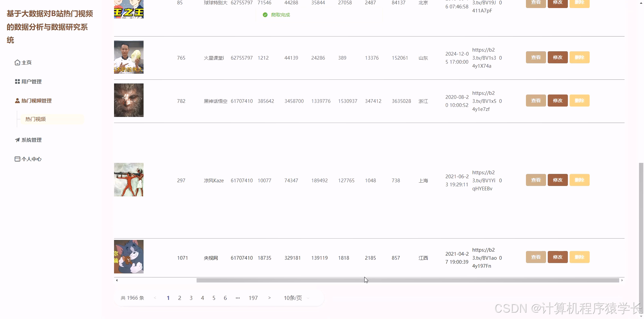Click the link text in 火星课堂i row
Screen dimensions: 644x319
point(484,58)
